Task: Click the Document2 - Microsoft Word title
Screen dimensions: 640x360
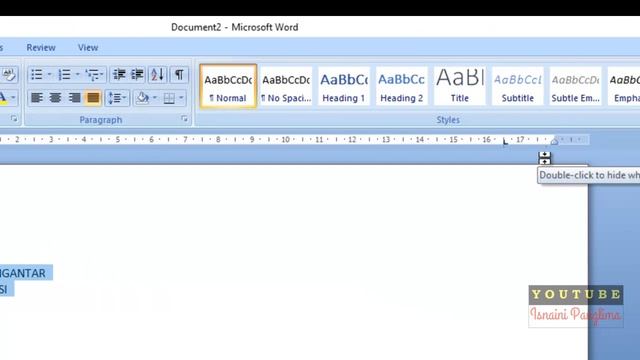Action: point(235,27)
